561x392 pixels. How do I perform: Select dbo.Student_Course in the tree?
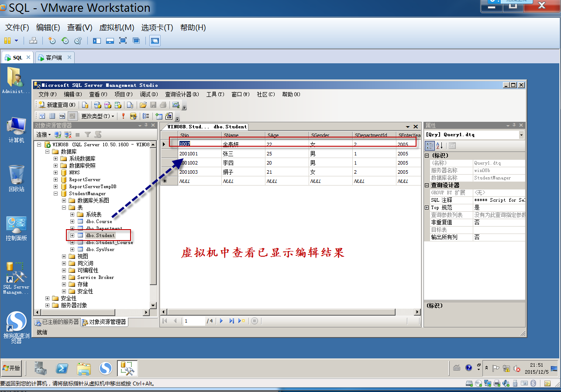(x=109, y=242)
